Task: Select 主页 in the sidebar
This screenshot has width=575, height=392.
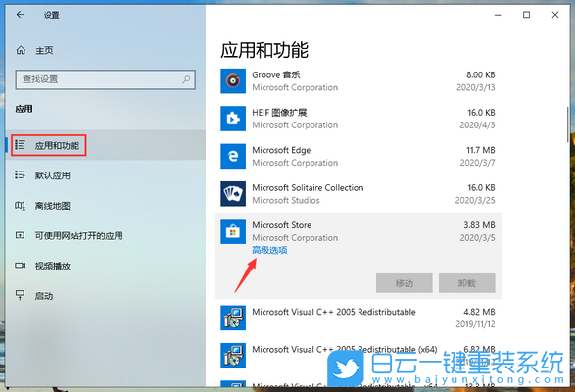Action: pos(44,50)
